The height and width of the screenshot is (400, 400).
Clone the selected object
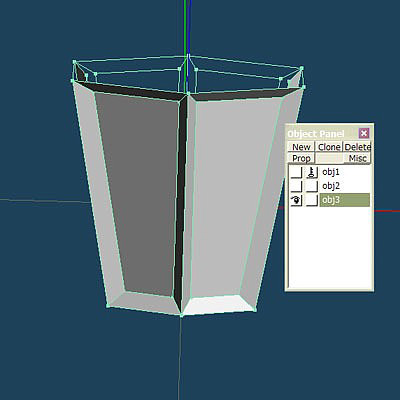click(x=329, y=147)
